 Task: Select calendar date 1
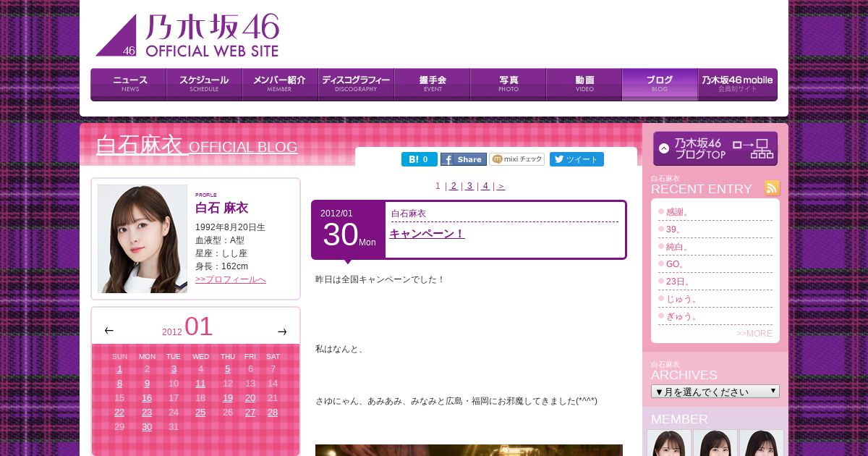point(119,369)
